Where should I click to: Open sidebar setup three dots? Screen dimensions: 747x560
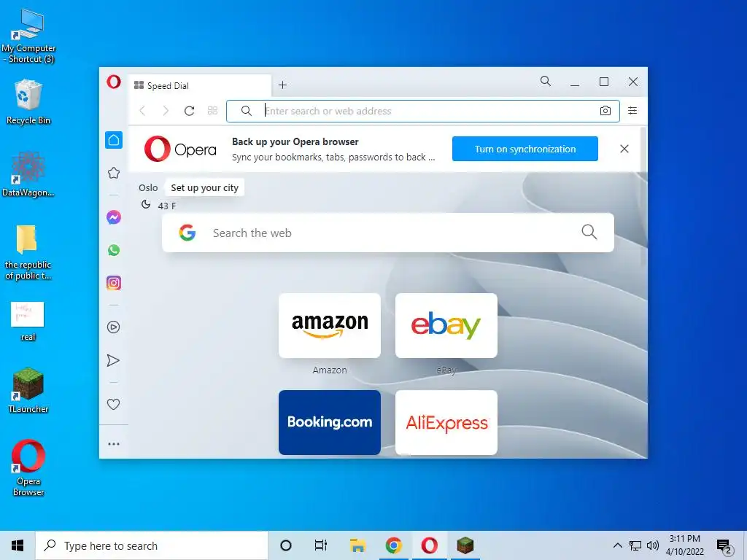[x=113, y=444]
